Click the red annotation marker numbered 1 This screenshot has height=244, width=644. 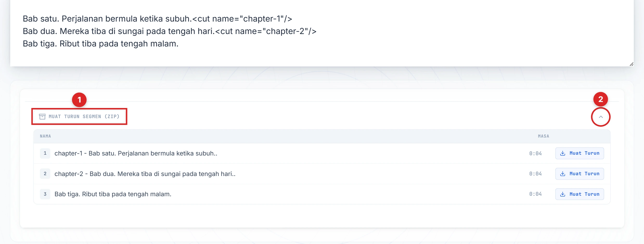tap(79, 100)
